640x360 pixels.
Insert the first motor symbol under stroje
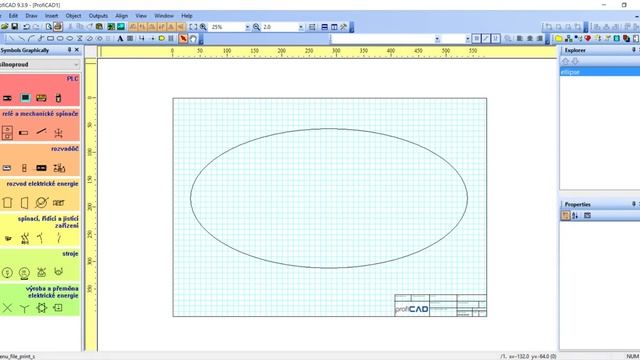coord(7,272)
